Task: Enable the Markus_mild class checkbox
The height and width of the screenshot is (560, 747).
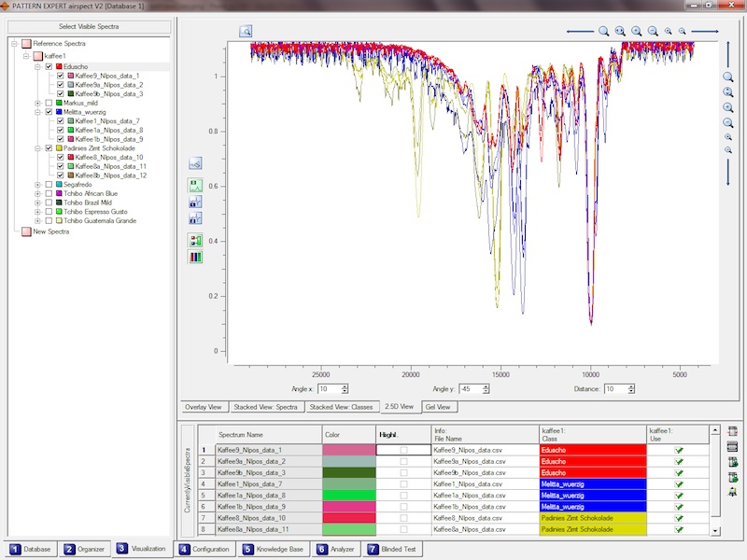Action: 49,103
